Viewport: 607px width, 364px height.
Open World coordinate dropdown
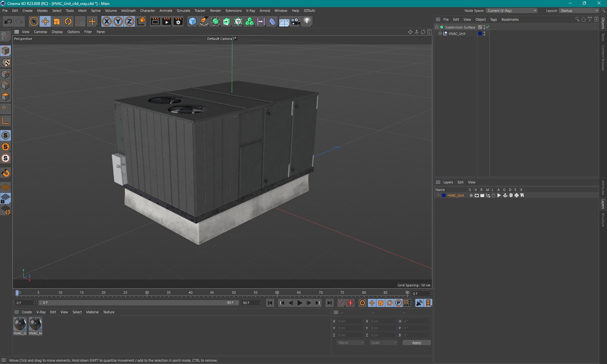(x=350, y=343)
